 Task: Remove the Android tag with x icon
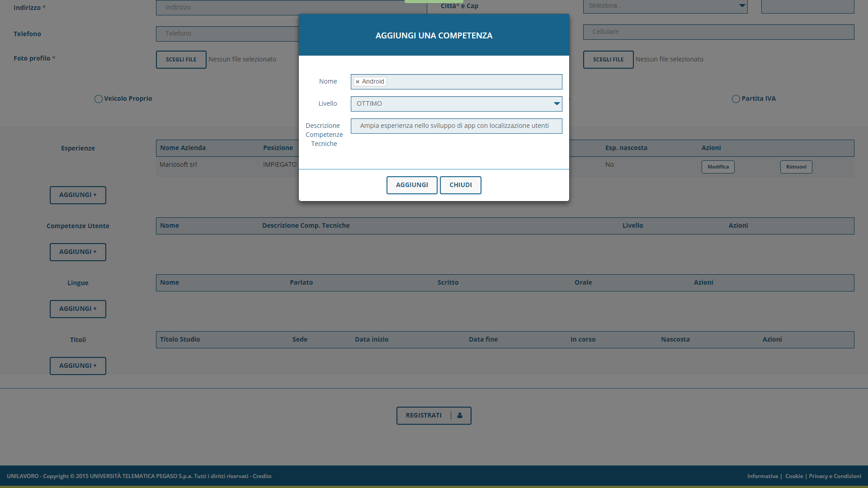pos(358,82)
